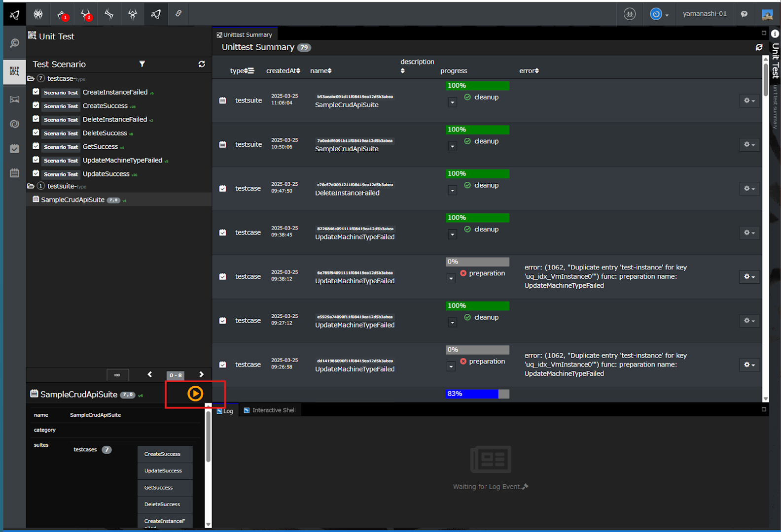Expand progress dropdown of first SampleCrudApiSuite row
781x532 pixels.
[x=452, y=102]
